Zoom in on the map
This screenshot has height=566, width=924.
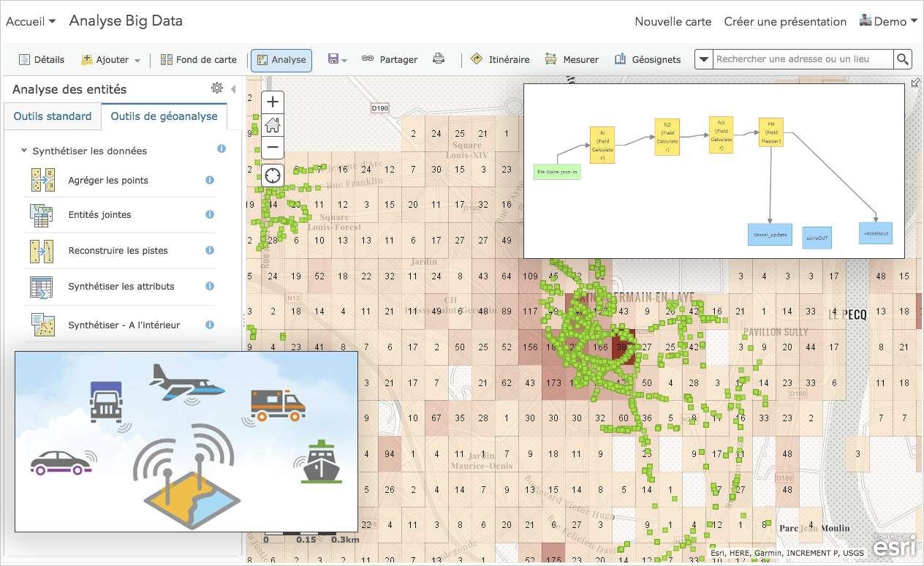[273, 102]
